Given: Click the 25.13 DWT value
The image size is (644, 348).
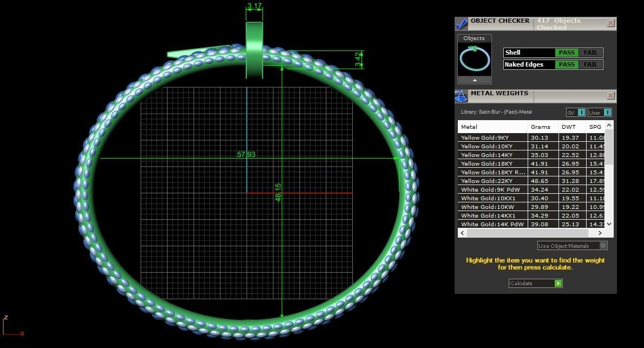Looking at the screenshot, I should 570,224.
